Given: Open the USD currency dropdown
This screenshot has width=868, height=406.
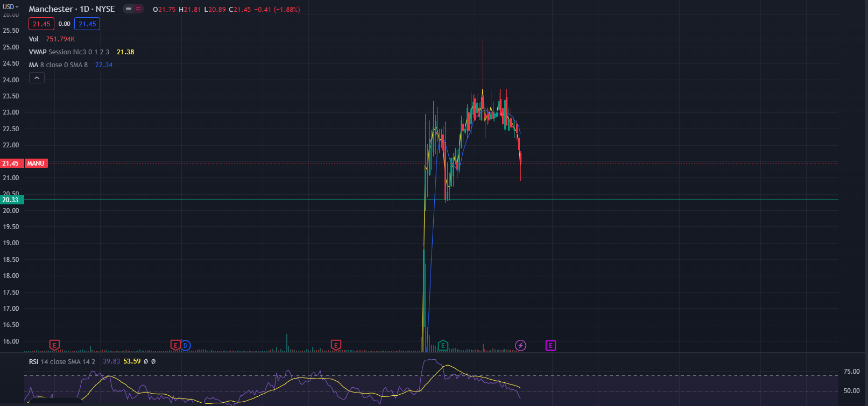Looking at the screenshot, I should 11,7.
